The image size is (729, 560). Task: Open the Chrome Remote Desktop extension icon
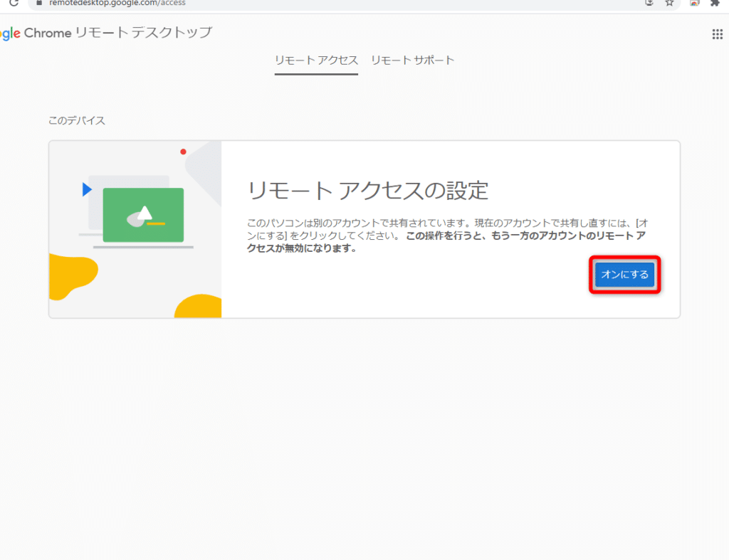pyautogui.click(x=694, y=3)
